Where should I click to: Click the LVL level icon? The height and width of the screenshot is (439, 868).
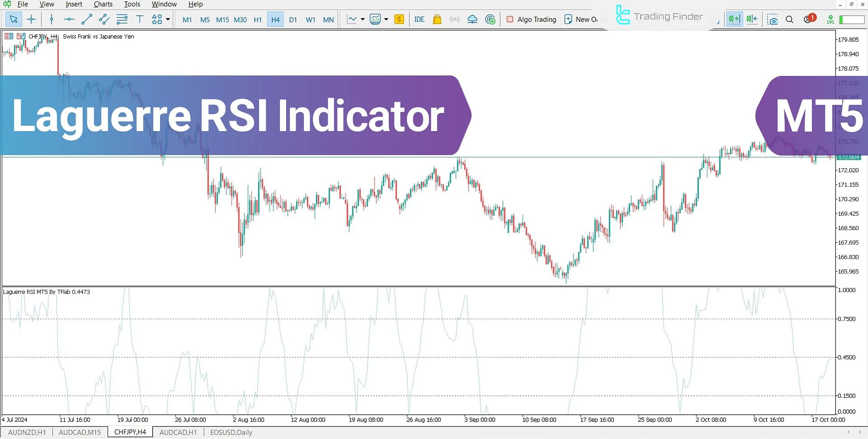[x=830, y=19]
